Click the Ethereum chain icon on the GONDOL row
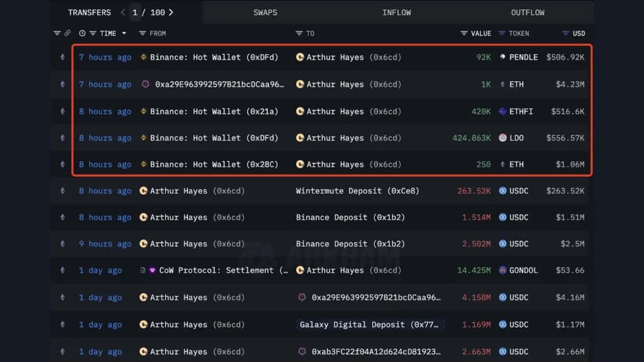 pos(62,270)
